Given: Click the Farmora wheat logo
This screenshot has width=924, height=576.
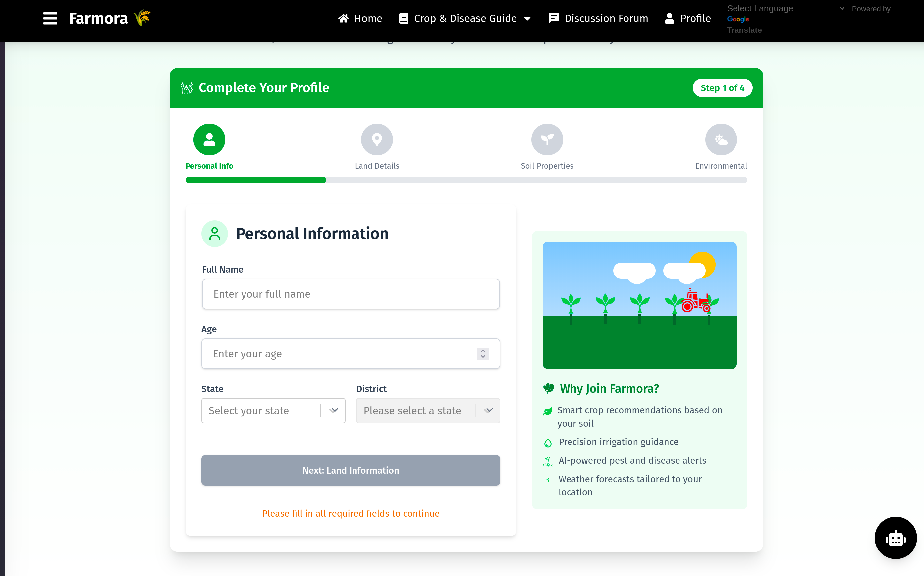Looking at the screenshot, I should (142, 18).
